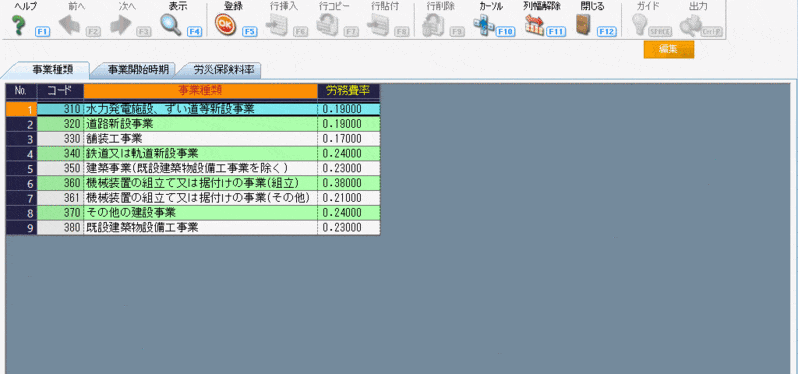798x374 pixels.
Task: Click the F10 key badge
Action: (x=505, y=32)
